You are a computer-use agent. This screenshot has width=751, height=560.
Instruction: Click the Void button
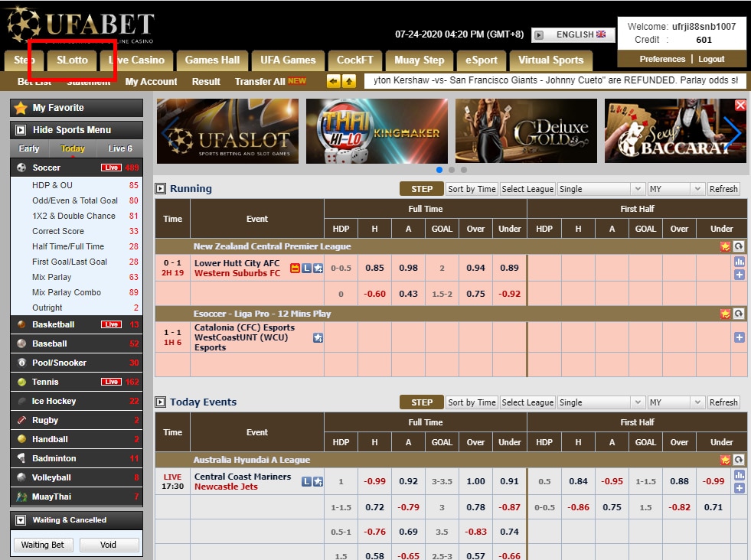[x=109, y=545]
